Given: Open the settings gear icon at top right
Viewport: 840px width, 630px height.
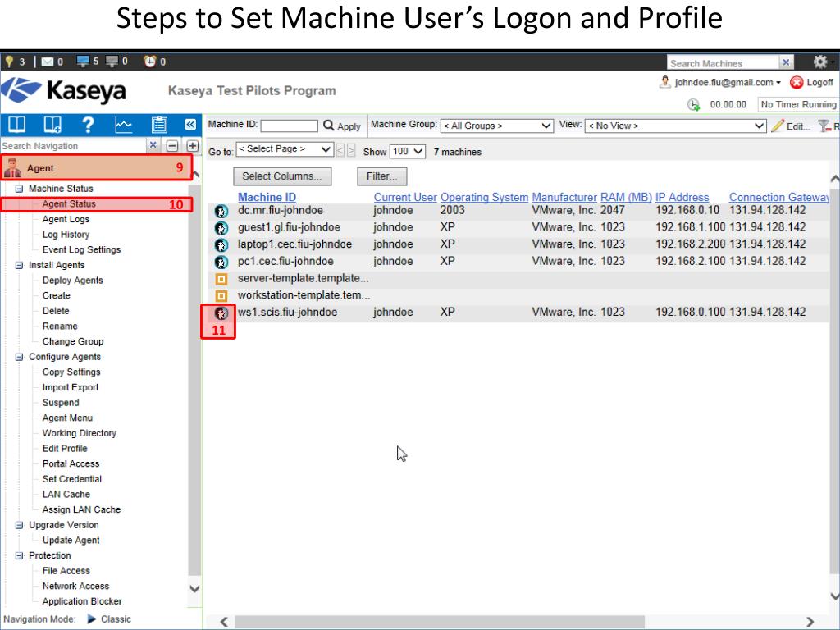Looking at the screenshot, I should (x=819, y=62).
